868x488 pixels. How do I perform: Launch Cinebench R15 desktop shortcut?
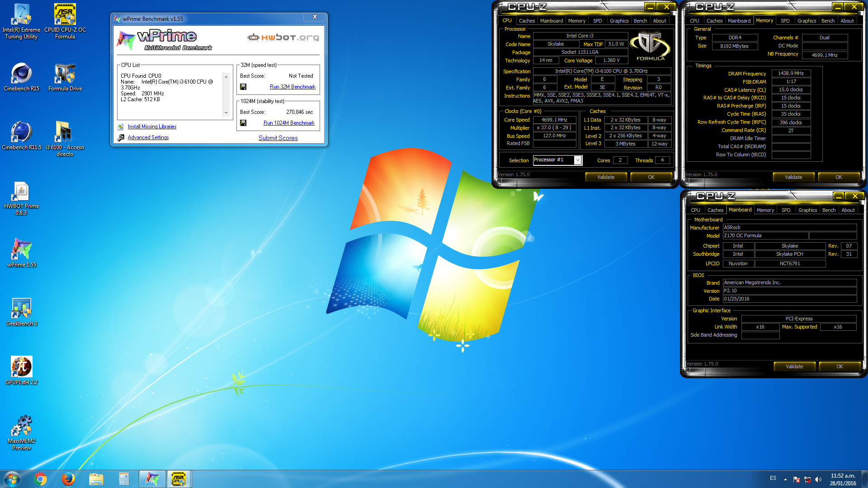(x=21, y=77)
